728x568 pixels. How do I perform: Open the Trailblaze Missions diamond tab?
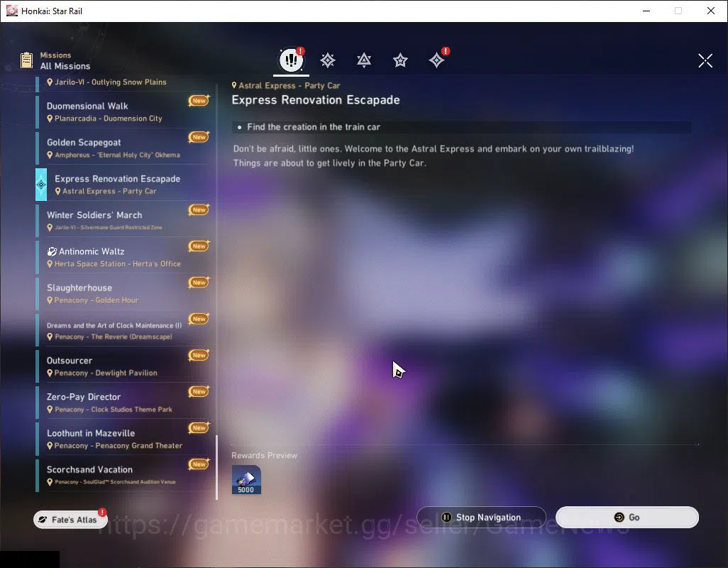(x=328, y=60)
